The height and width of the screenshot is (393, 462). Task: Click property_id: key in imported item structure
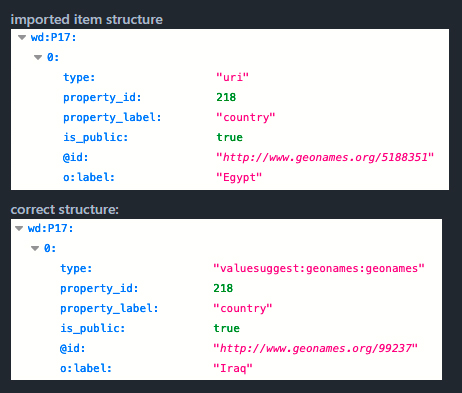pyautogui.click(x=102, y=97)
